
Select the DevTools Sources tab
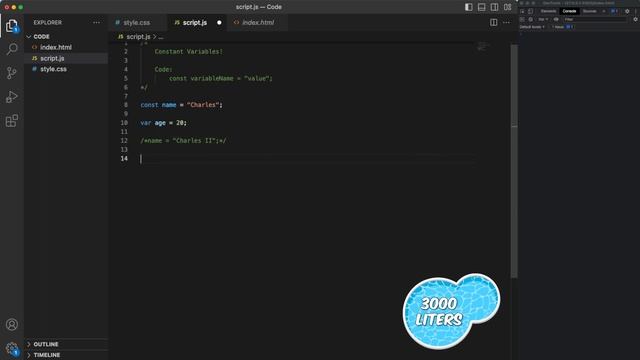click(589, 11)
